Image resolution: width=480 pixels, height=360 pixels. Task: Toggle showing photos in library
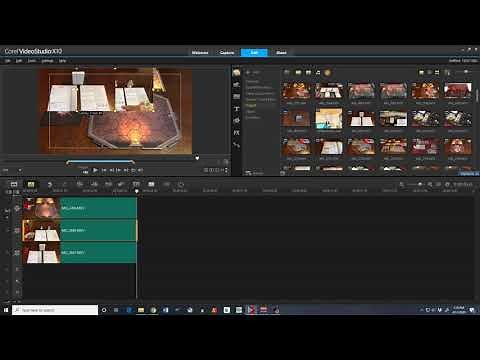308,72
